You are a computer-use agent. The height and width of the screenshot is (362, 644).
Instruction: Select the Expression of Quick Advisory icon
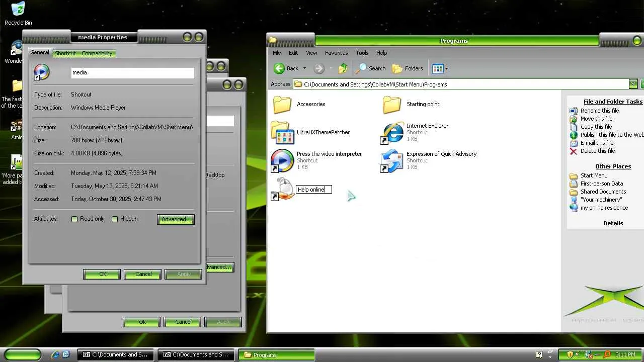[392, 161]
